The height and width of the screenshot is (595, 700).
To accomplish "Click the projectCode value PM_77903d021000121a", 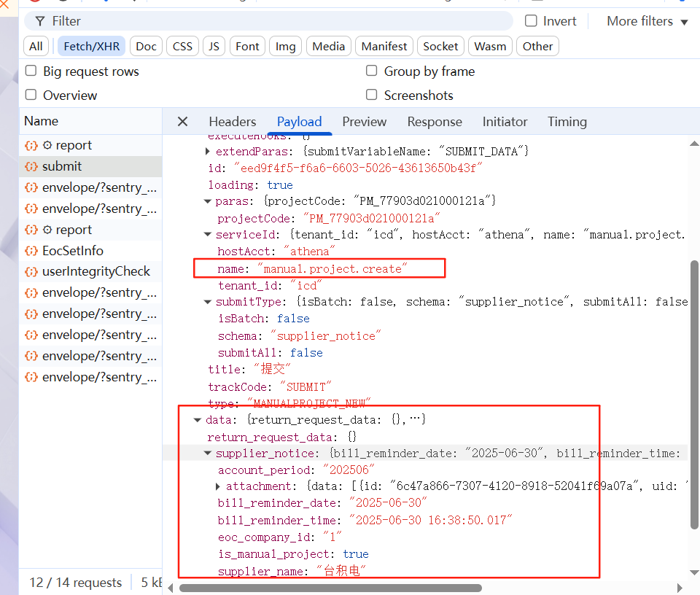I will [371, 218].
